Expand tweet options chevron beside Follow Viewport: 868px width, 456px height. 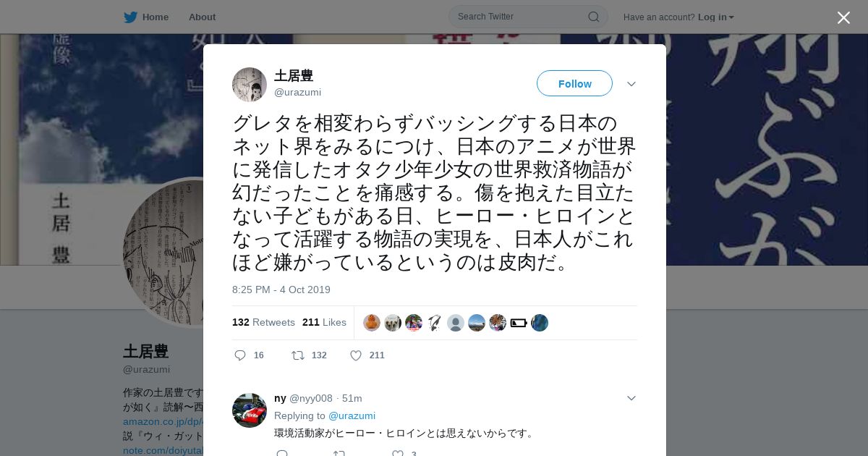[631, 84]
